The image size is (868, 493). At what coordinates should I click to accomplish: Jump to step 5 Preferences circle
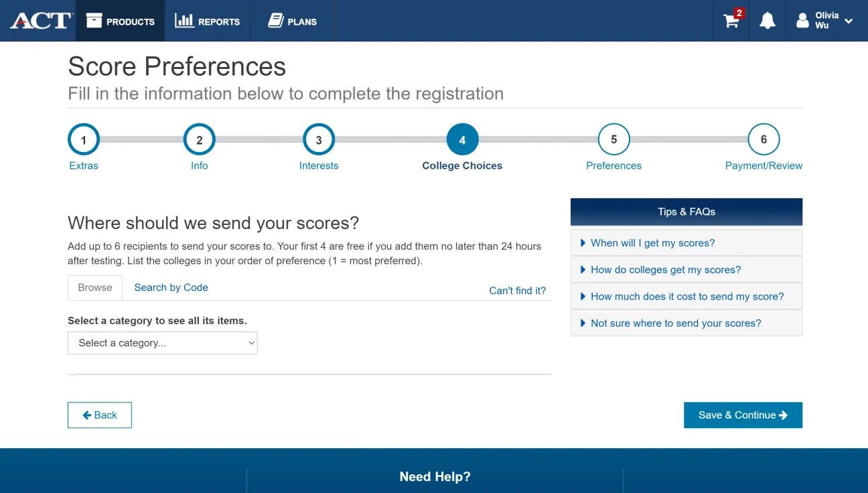click(613, 140)
